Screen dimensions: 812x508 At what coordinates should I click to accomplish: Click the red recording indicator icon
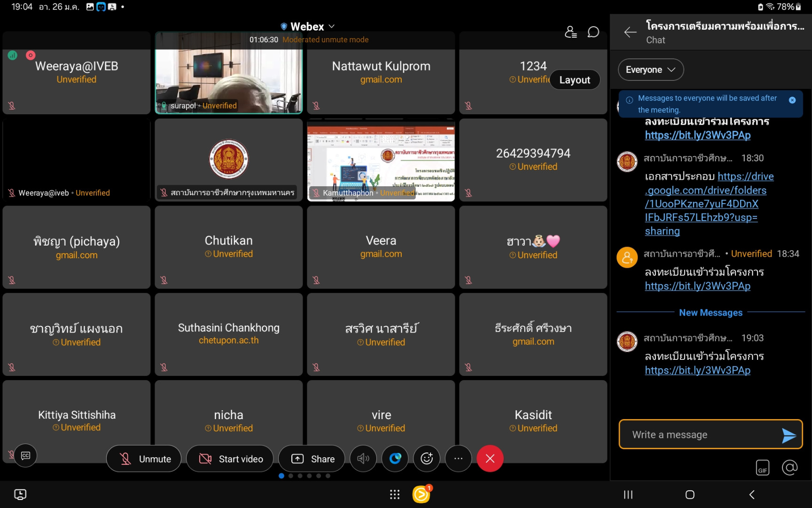[x=31, y=56]
